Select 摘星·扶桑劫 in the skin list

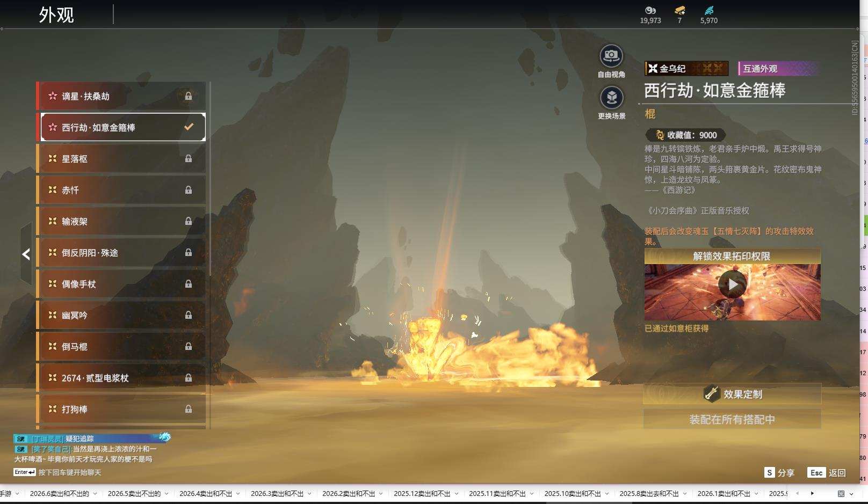click(121, 96)
